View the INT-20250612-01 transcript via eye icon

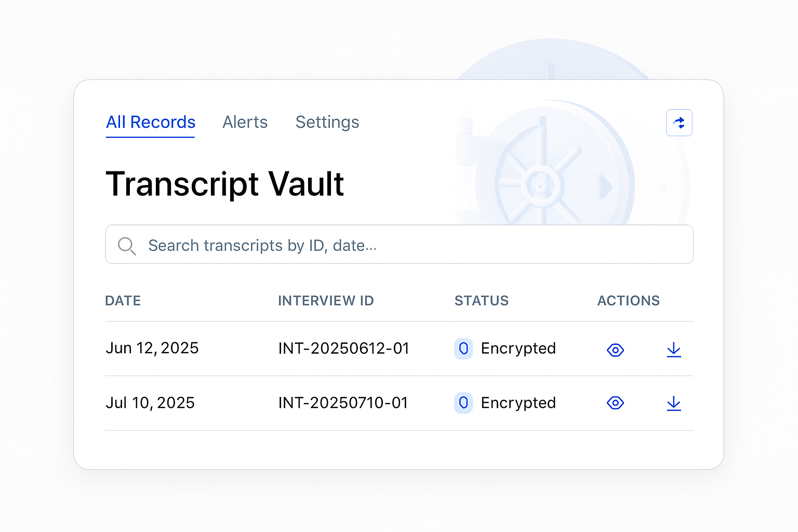coord(615,350)
